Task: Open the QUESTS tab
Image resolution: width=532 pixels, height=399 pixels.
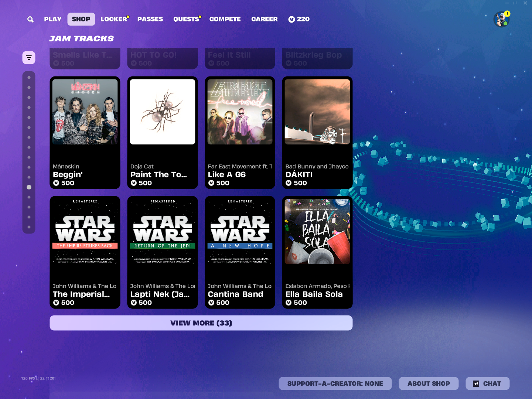Action: [x=186, y=19]
